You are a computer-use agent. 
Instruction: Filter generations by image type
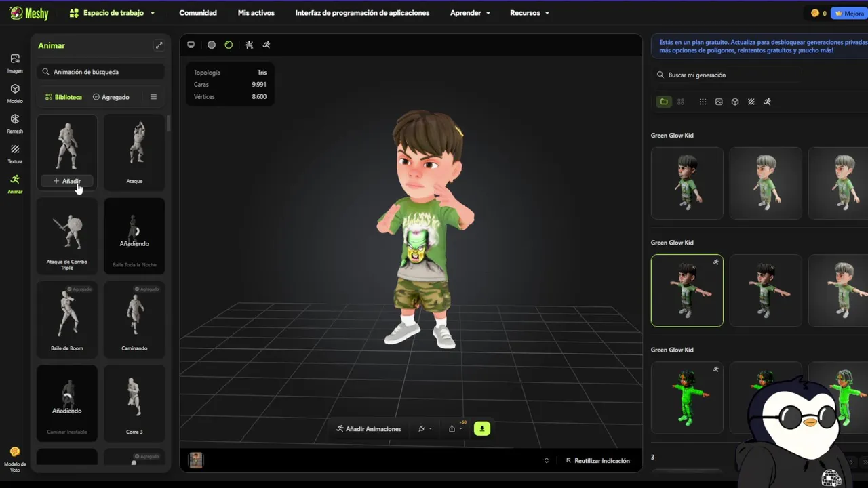719,102
